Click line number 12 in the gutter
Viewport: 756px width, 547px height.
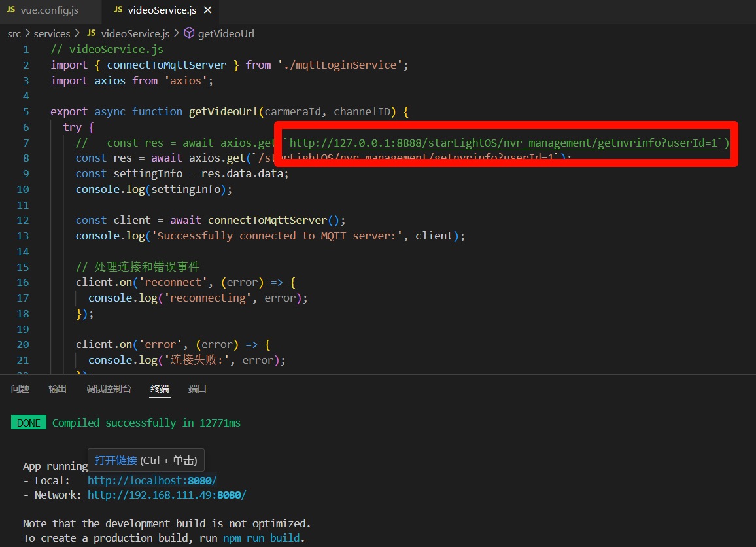23,221
